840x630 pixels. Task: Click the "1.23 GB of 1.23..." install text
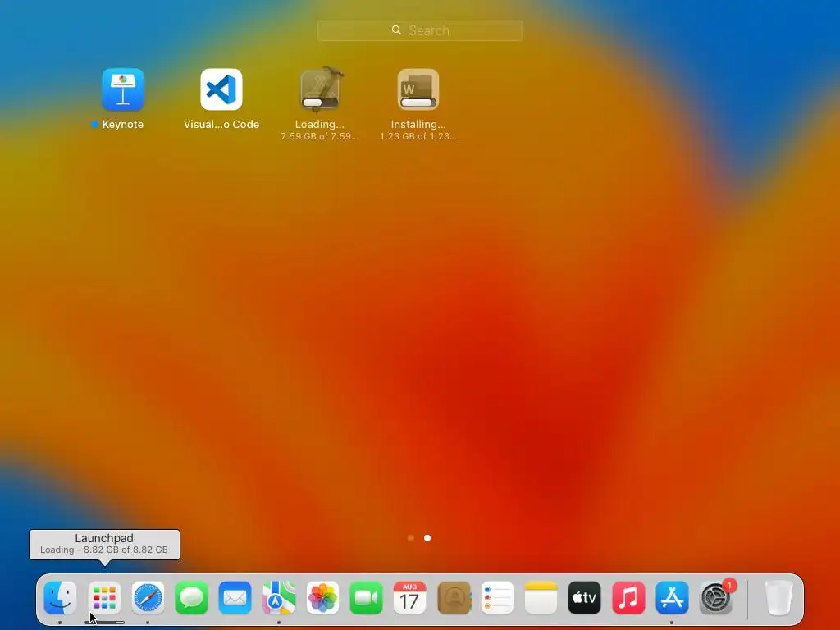coord(418,136)
